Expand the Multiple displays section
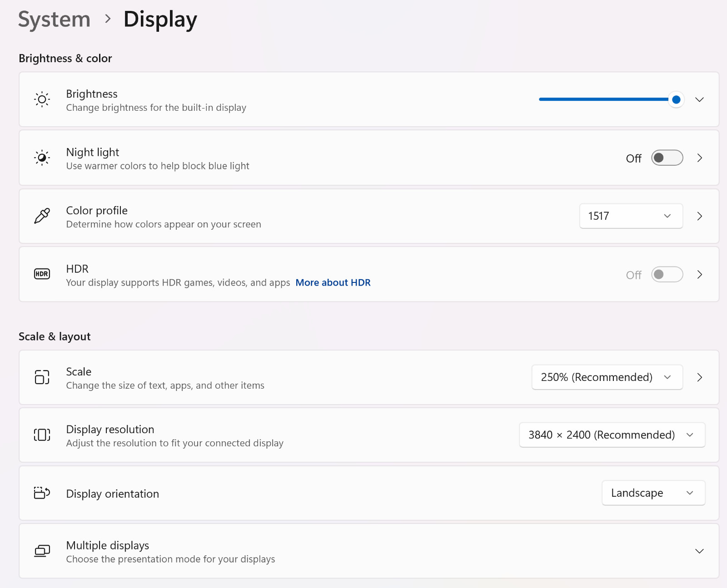The image size is (727, 588). 699,551
